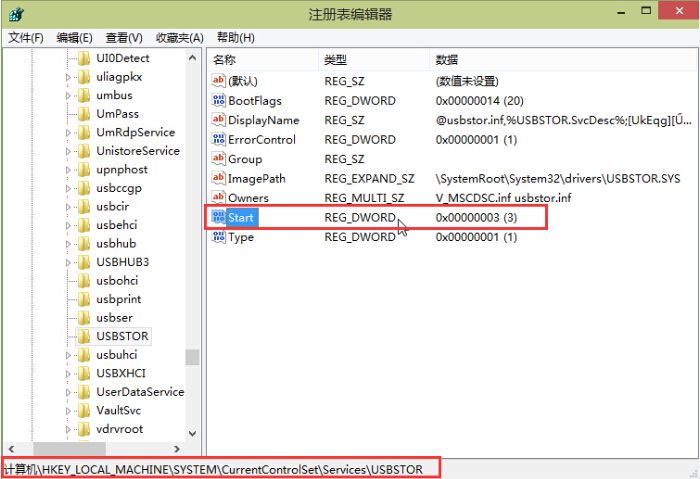Open the 文件(F) menu
700x479 pixels.
point(26,38)
